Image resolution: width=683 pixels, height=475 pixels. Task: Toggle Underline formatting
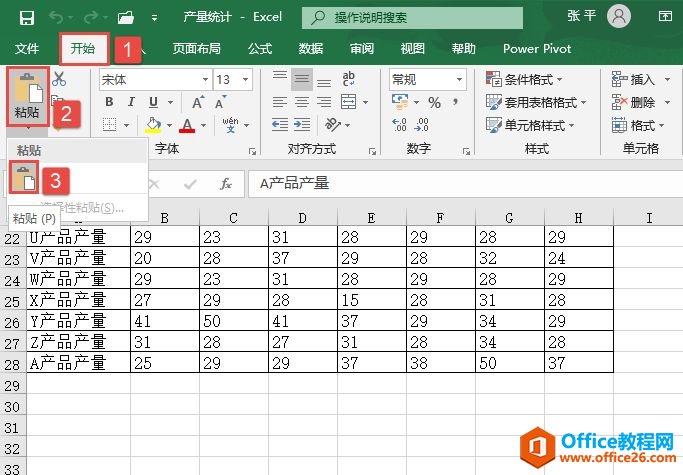154,102
